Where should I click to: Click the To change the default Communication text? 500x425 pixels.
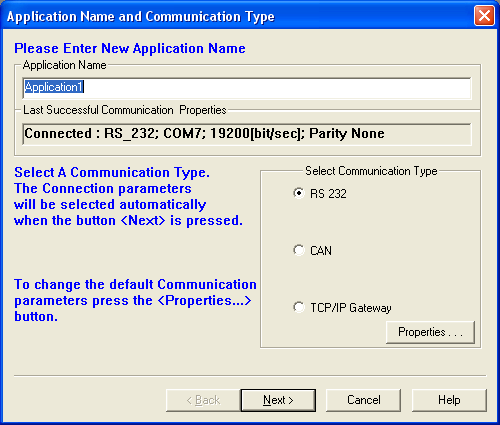tap(135, 285)
